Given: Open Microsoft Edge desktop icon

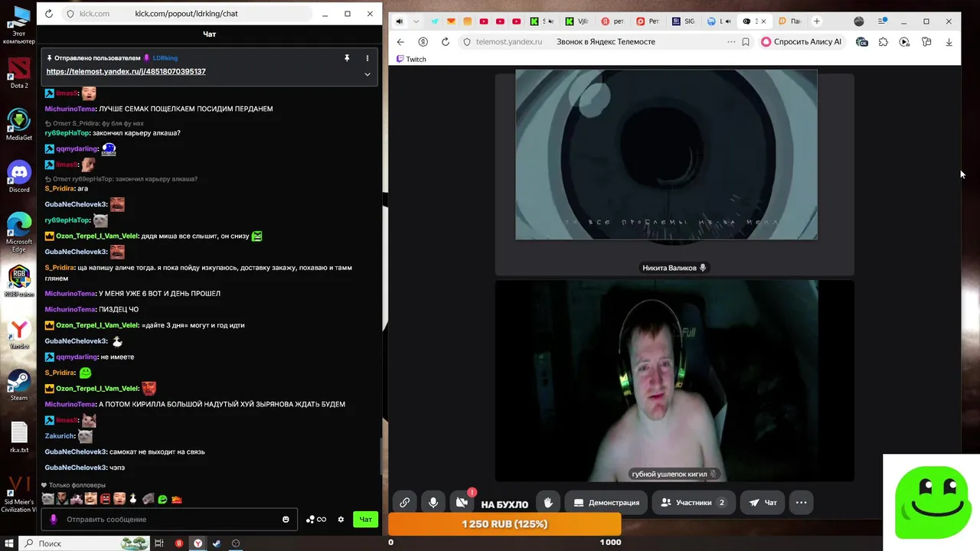Looking at the screenshot, I should pos(19,232).
